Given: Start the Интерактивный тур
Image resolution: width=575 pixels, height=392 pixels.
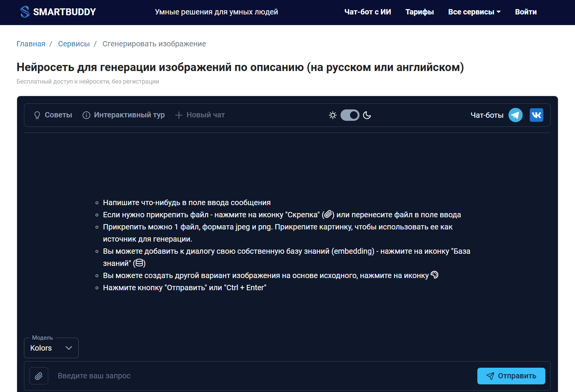Looking at the screenshot, I should click(124, 115).
